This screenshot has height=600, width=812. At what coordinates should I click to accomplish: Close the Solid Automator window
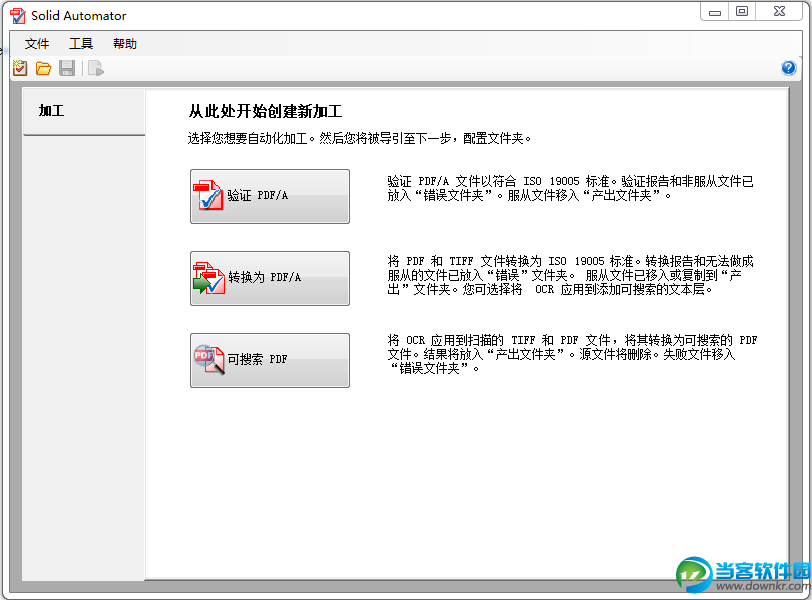coord(779,12)
